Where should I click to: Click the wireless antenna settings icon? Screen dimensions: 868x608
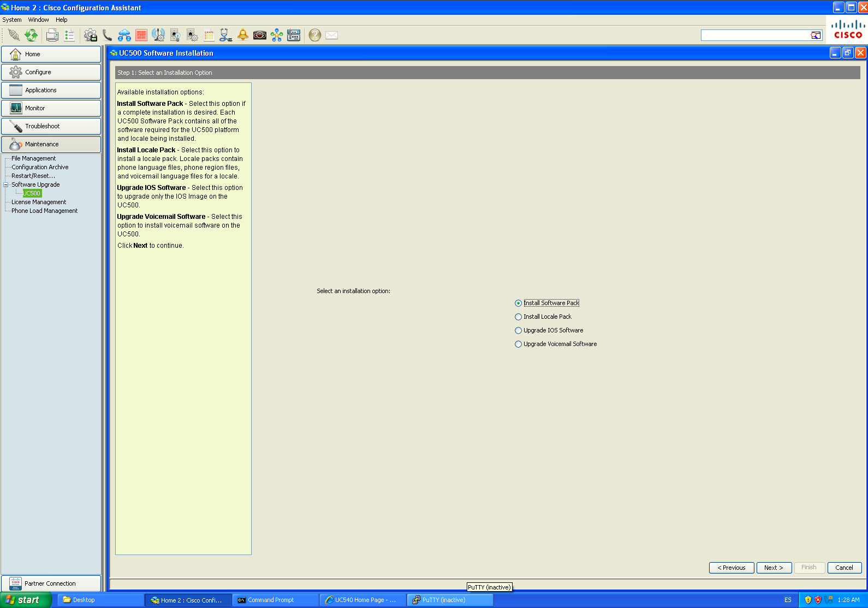click(x=158, y=35)
